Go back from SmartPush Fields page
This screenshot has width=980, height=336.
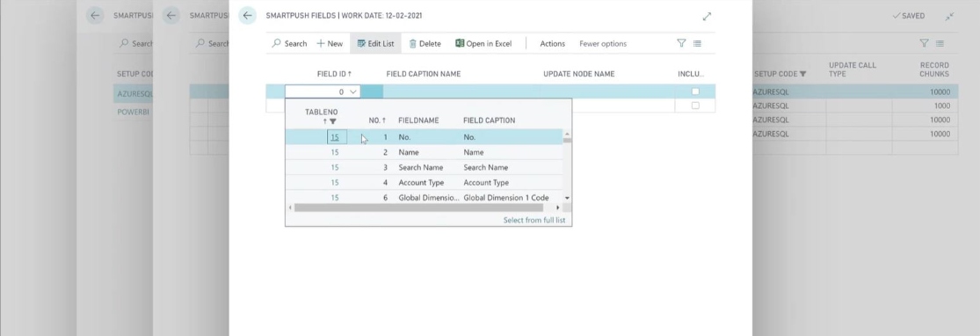(x=248, y=16)
